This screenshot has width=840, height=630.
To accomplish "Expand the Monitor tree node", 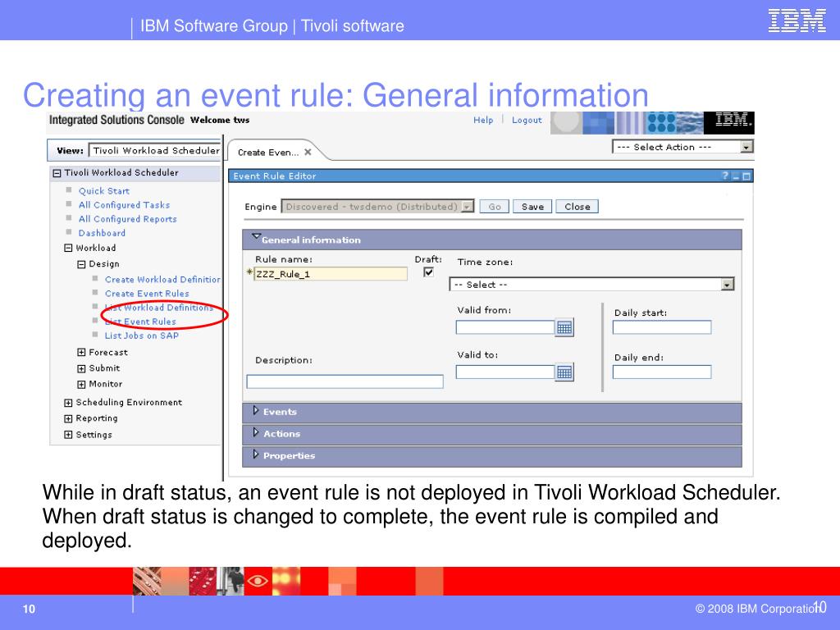I will pos(81,384).
